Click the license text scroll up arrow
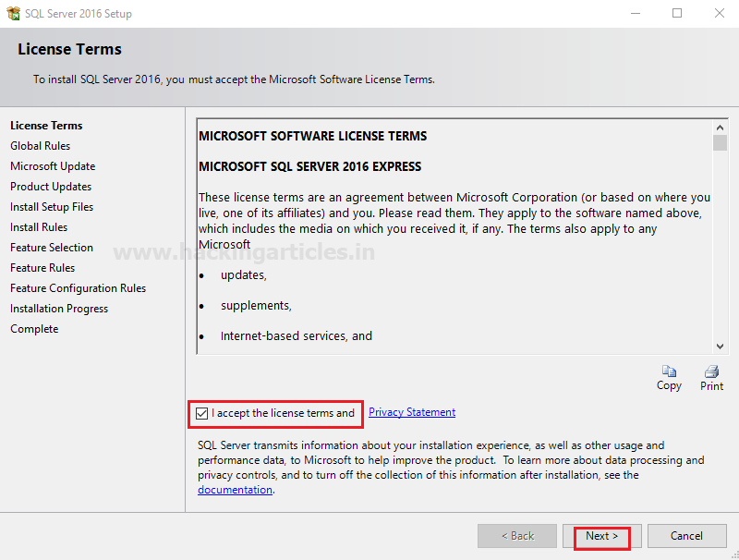The width and height of the screenshot is (739, 560). (x=720, y=128)
